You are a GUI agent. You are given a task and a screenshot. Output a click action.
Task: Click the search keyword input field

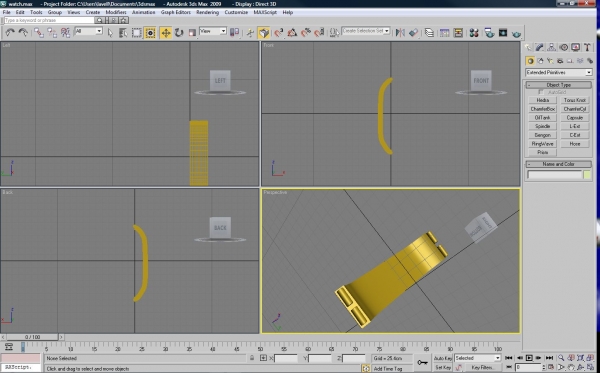[49, 20]
